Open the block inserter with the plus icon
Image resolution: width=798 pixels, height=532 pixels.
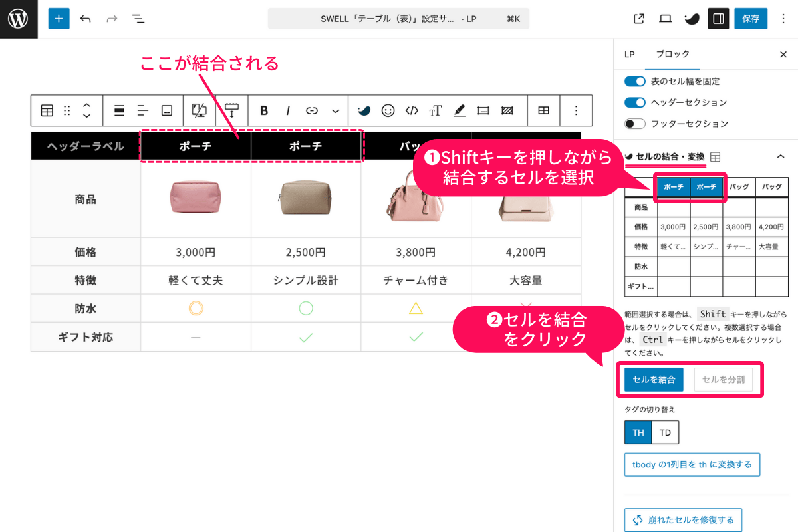click(x=59, y=19)
